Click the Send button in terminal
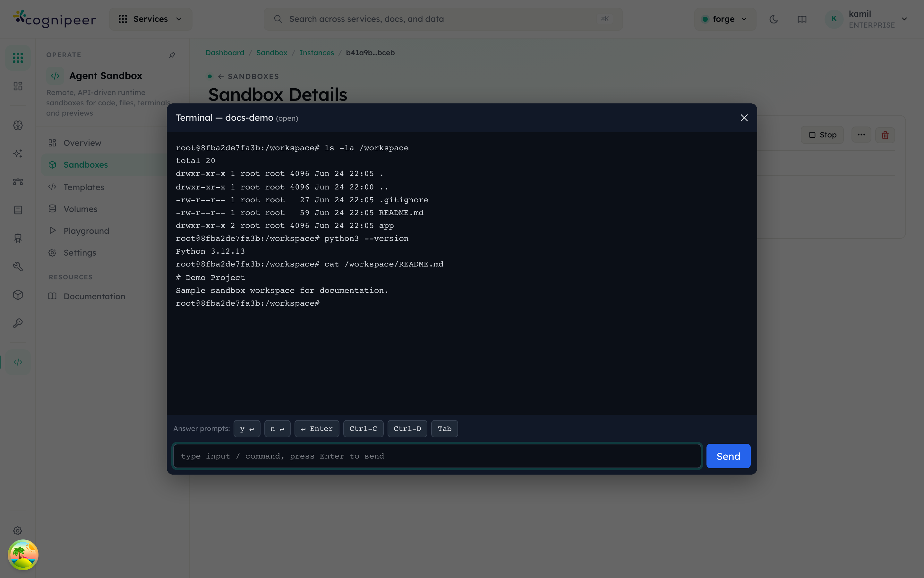Viewport: 924px width, 578px height. click(x=728, y=456)
